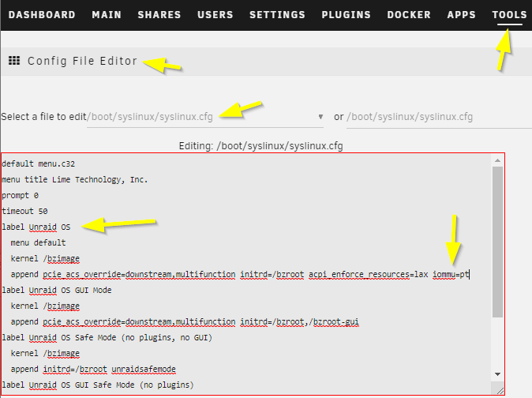Select the Tools tab
The image size is (532, 398).
pyautogui.click(x=510, y=15)
